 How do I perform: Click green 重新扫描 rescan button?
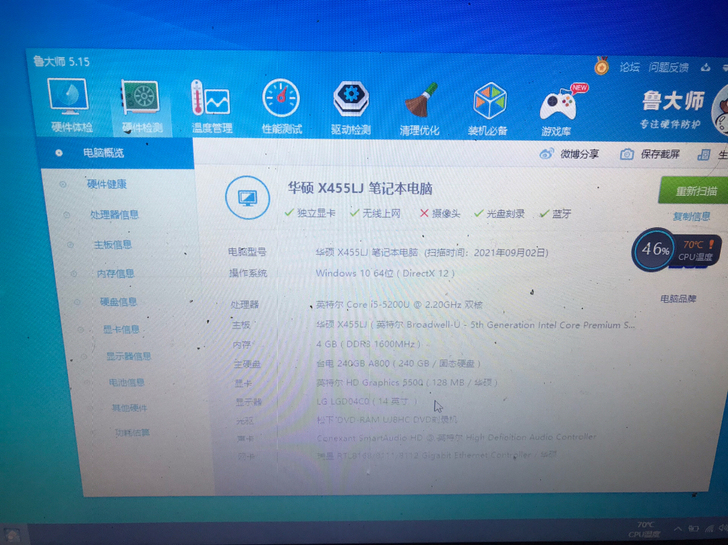pos(694,190)
